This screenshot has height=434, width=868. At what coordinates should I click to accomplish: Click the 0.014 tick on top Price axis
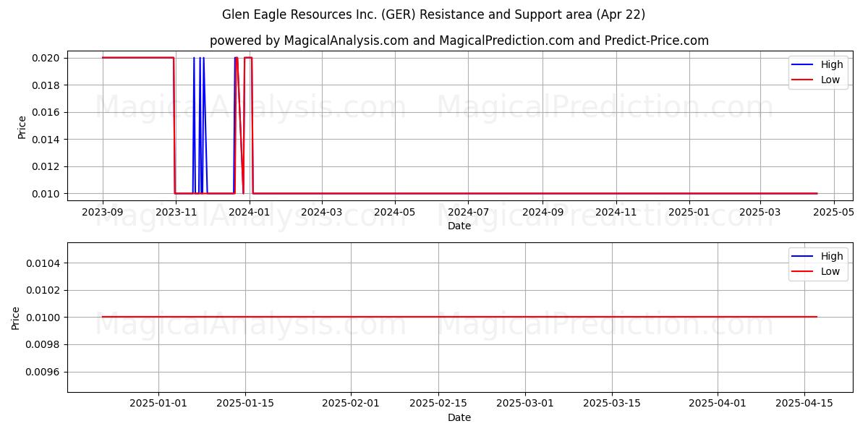click(x=46, y=140)
